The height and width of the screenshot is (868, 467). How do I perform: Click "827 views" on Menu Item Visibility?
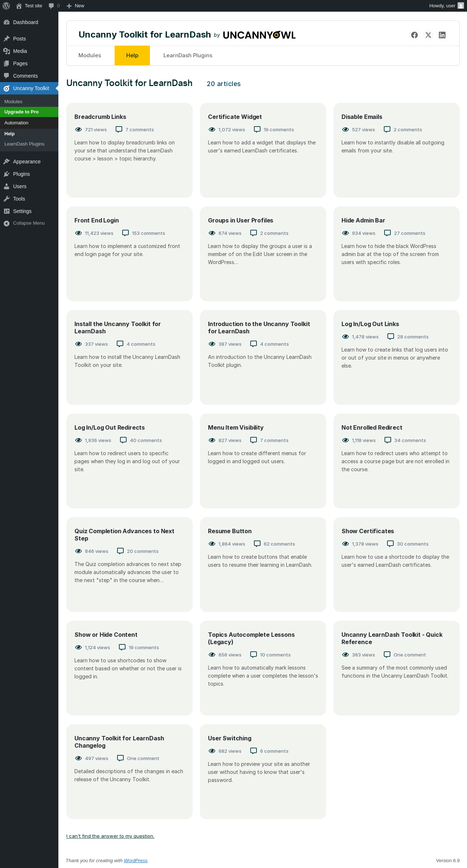coord(230,440)
